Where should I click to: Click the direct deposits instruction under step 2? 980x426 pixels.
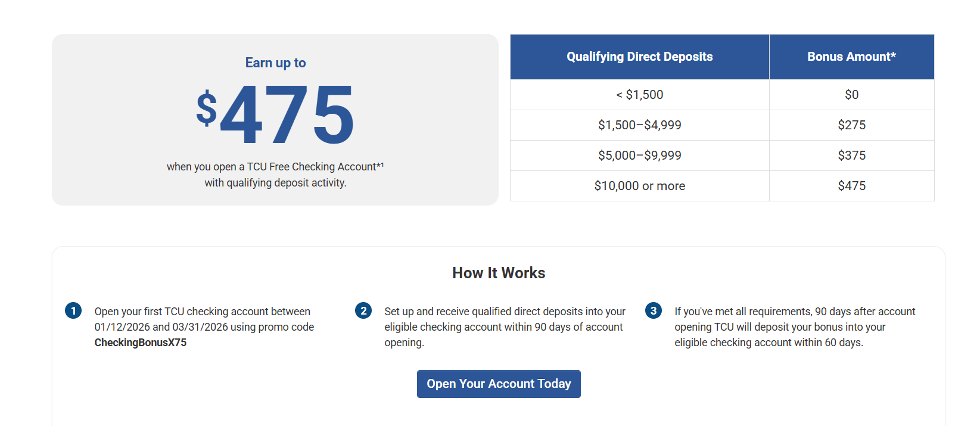tap(505, 327)
